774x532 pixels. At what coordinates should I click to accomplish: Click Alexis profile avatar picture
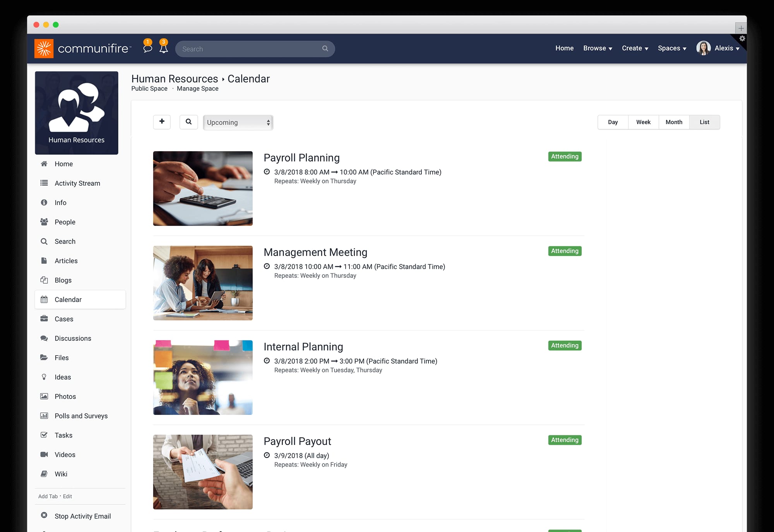[x=703, y=48]
